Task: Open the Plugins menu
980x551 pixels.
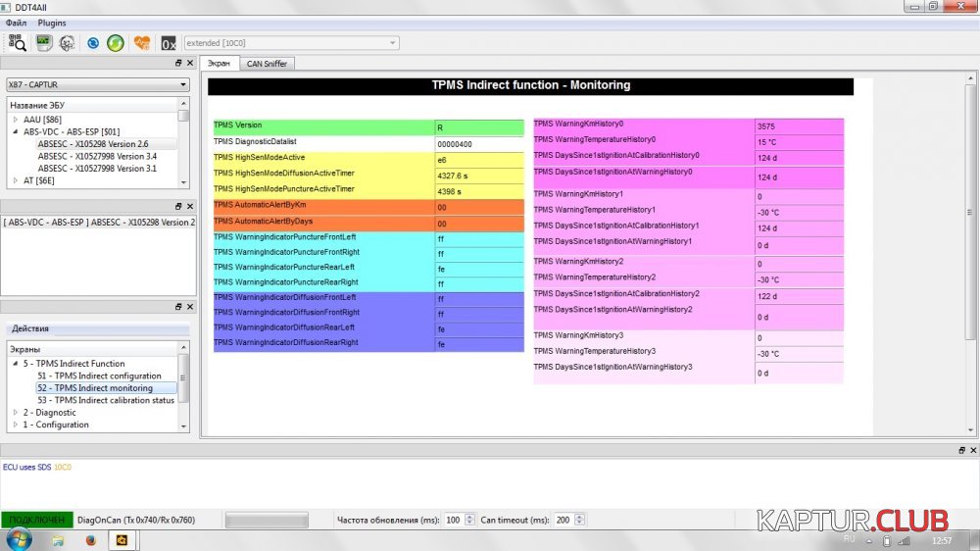Action: (x=52, y=23)
